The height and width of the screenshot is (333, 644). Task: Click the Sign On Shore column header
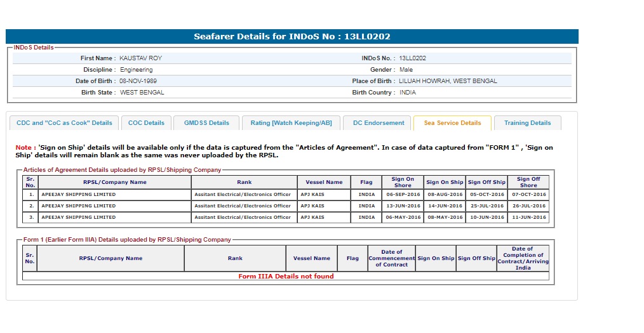coord(403,182)
